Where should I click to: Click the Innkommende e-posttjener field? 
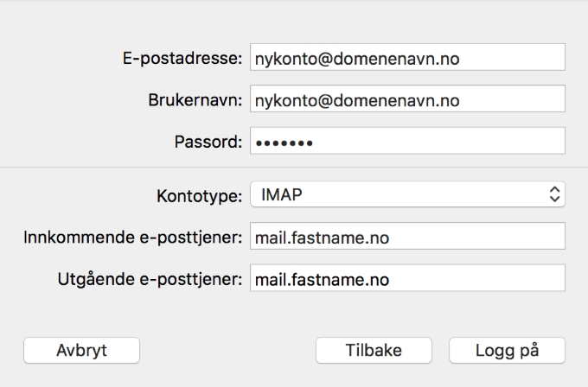click(407, 236)
